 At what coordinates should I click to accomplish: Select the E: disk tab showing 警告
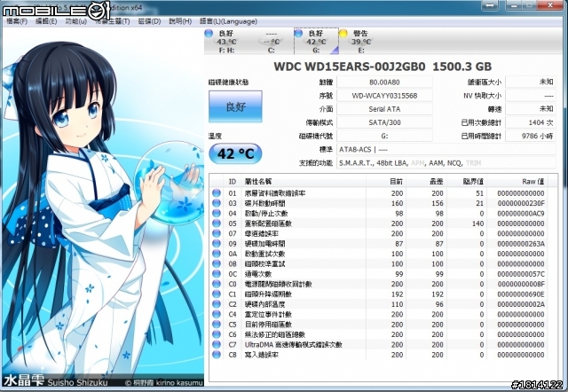(x=361, y=42)
